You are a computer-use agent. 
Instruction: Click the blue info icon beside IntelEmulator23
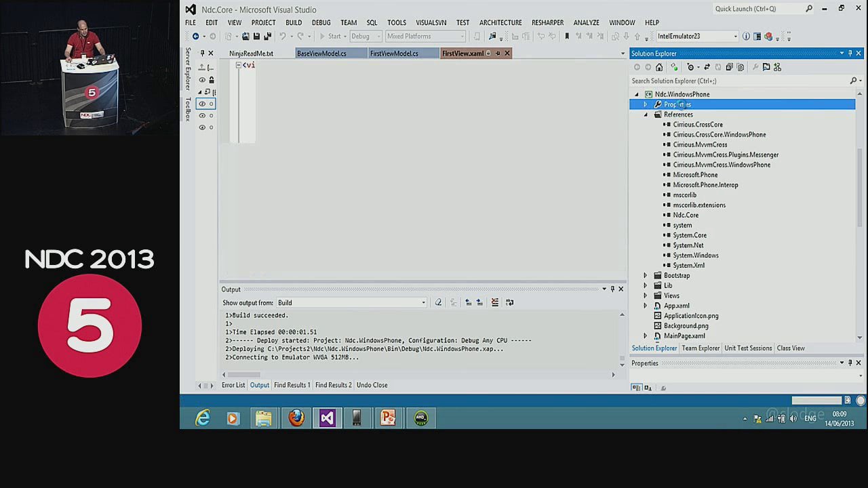click(746, 36)
